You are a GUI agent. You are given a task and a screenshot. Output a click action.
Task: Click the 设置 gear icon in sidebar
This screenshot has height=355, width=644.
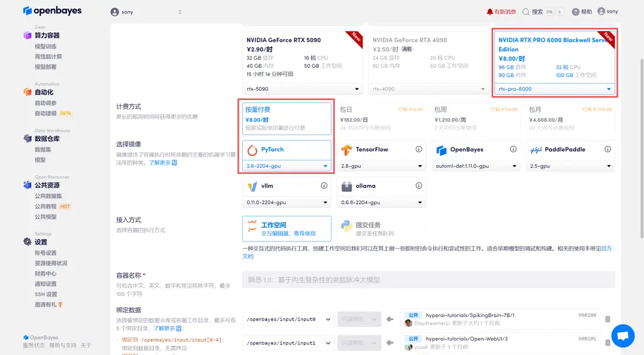pyautogui.click(x=27, y=242)
